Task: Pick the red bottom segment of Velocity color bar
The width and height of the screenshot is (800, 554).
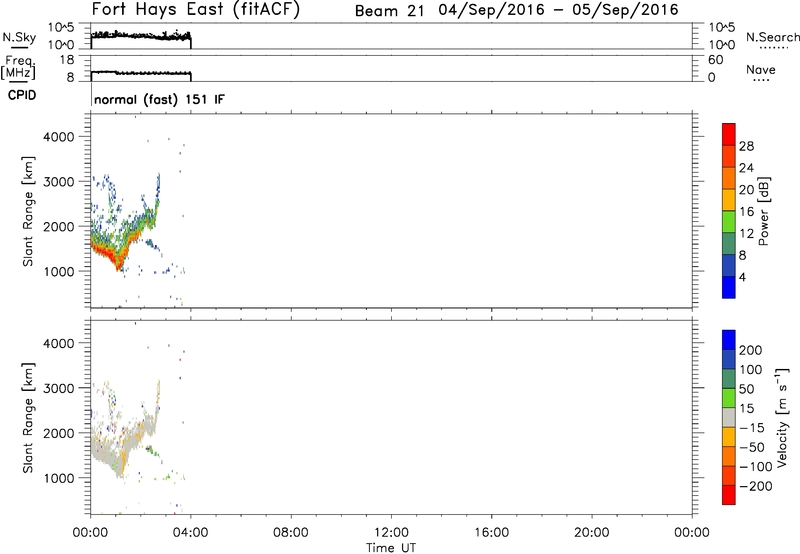Action: point(729,495)
